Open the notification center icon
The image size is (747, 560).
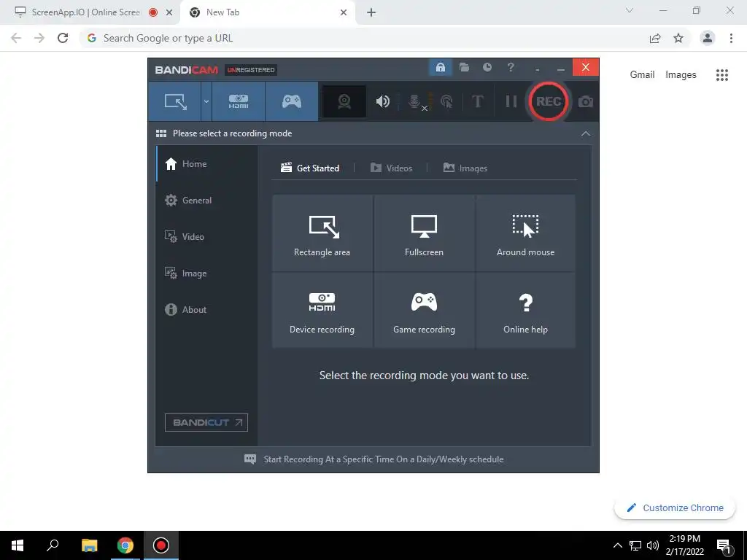point(724,547)
